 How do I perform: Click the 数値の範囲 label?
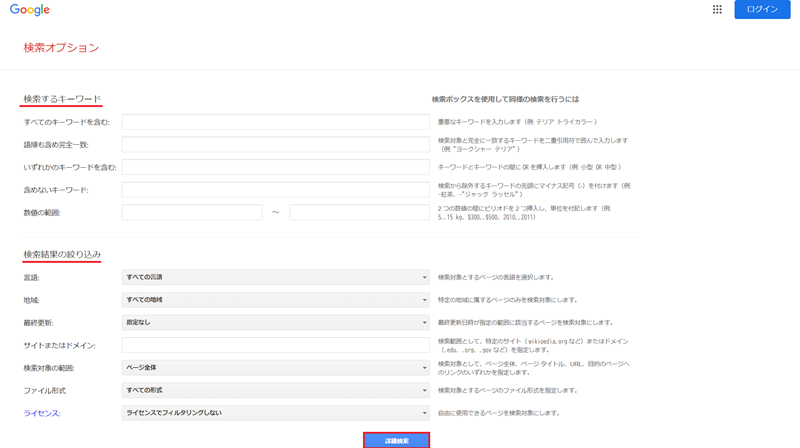click(42, 213)
